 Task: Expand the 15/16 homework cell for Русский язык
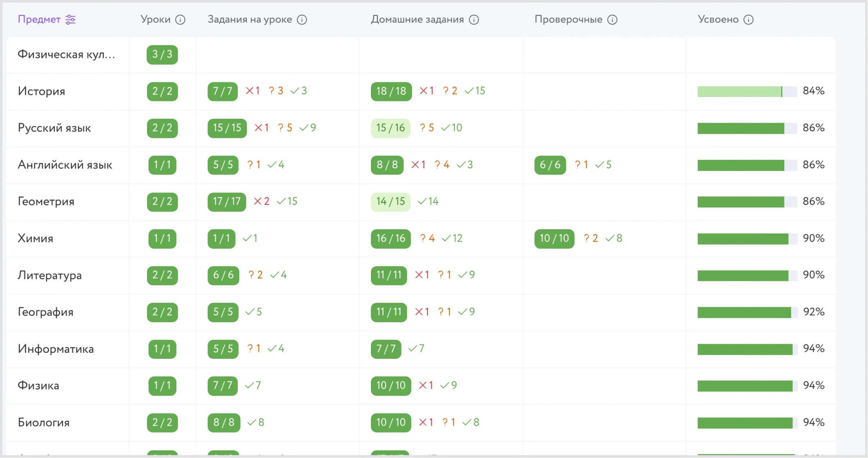[390, 128]
